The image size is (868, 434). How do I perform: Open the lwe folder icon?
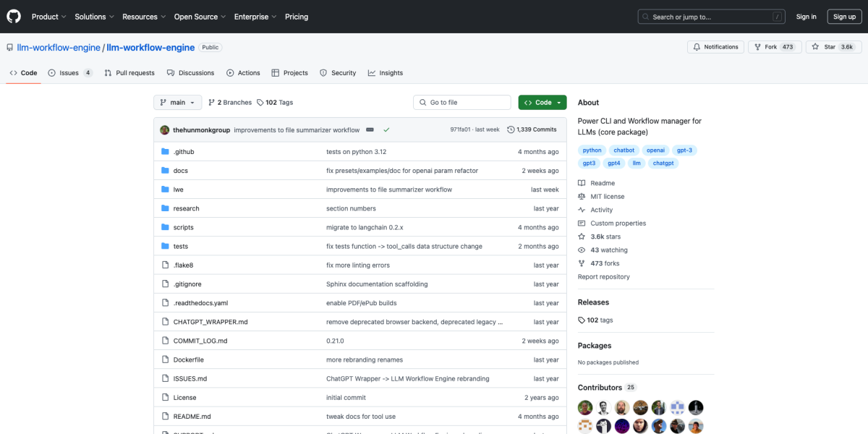pyautogui.click(x=166, y=189)
